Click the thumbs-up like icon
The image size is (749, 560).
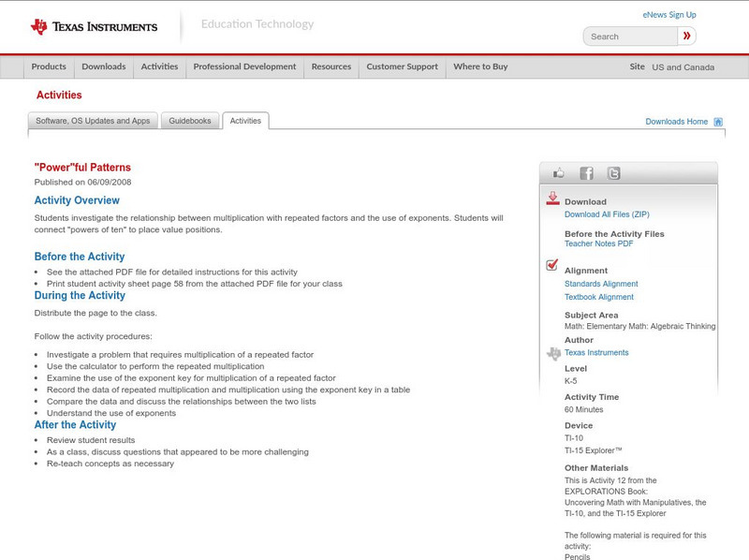pyautogui.click(x=558, y=173)
